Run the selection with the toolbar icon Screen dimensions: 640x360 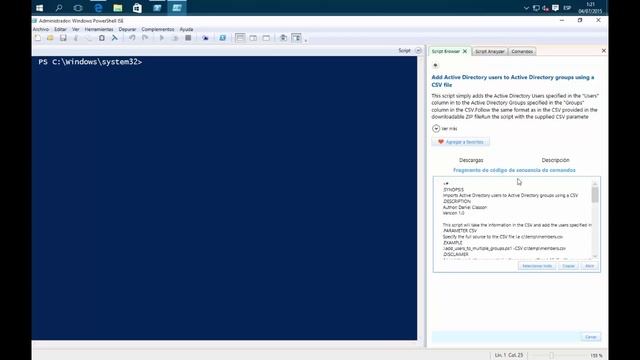175,38
